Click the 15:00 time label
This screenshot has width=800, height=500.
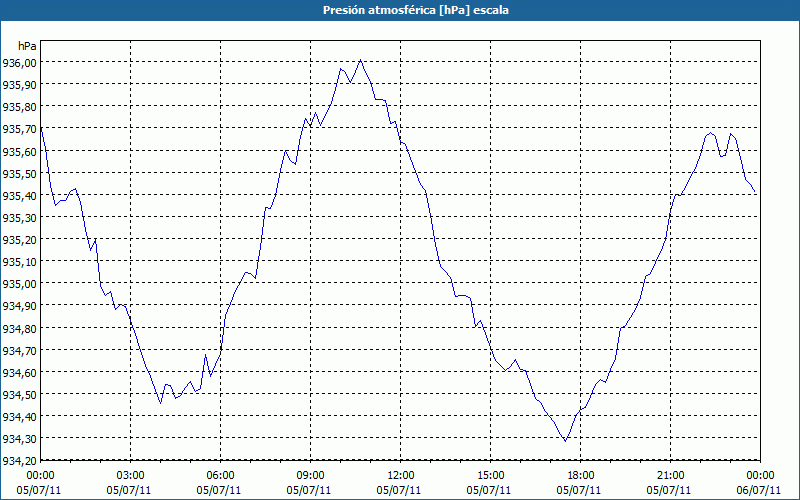click(x=490, y=476)
